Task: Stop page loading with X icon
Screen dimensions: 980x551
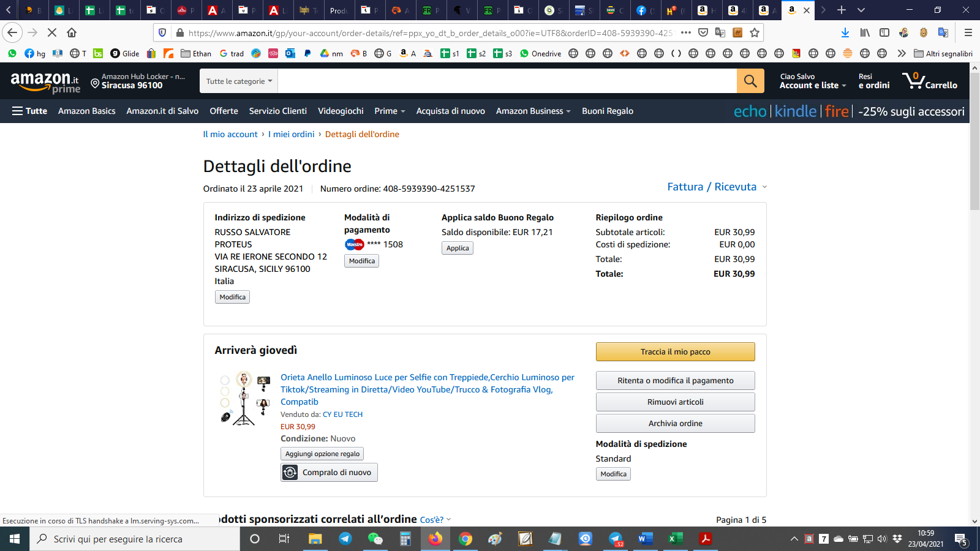Action: click(52, 32)
